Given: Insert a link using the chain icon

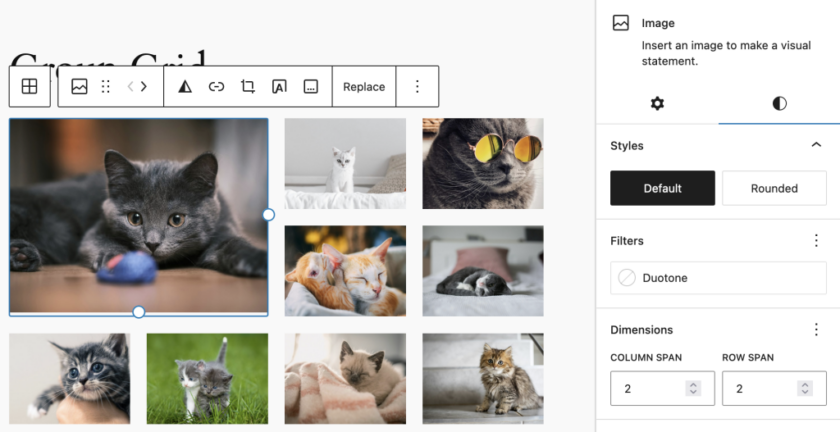Looking at the screenshot, I should click(x=216, y=87).
